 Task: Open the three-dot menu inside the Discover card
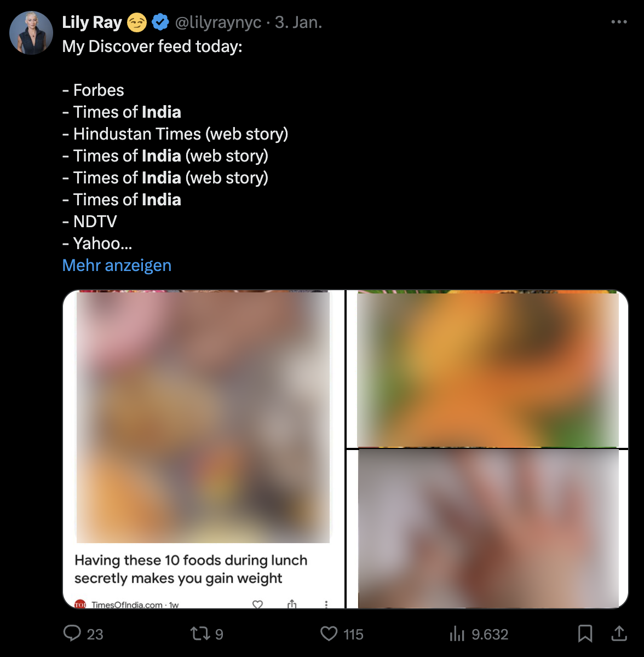[326, 603]
